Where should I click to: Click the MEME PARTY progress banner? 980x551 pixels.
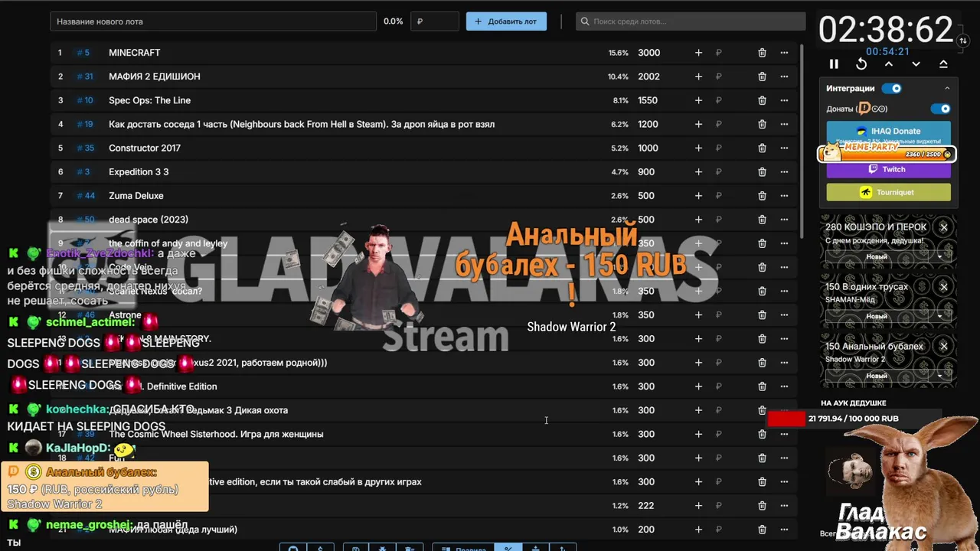(886, 152)
